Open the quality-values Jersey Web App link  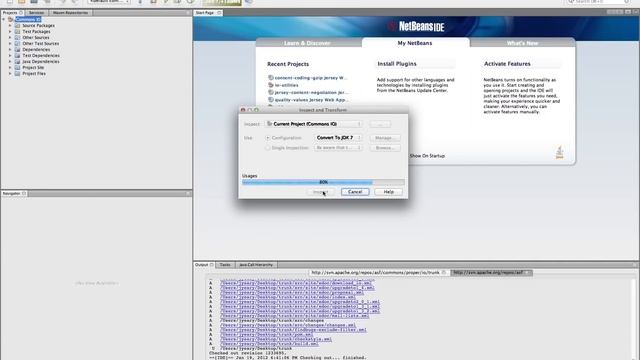(x=311, y=100)
